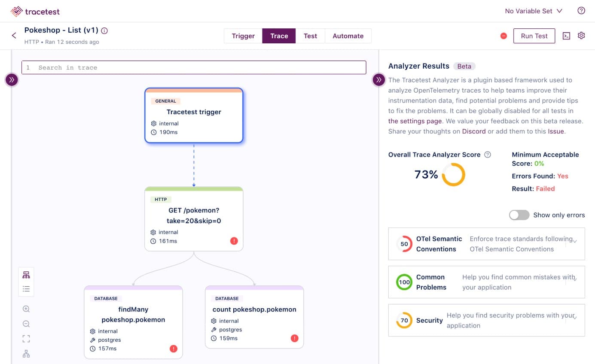Switch to the Automate tab
The image size is (595, 364).
point(348,36)
